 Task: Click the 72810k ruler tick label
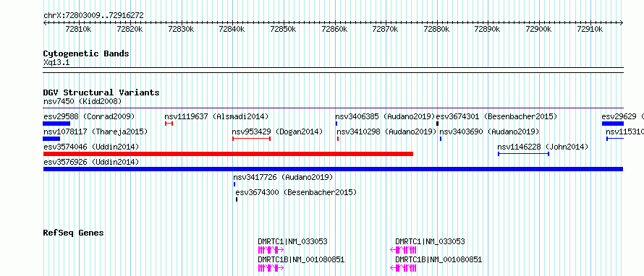click(x=78, y=29)
